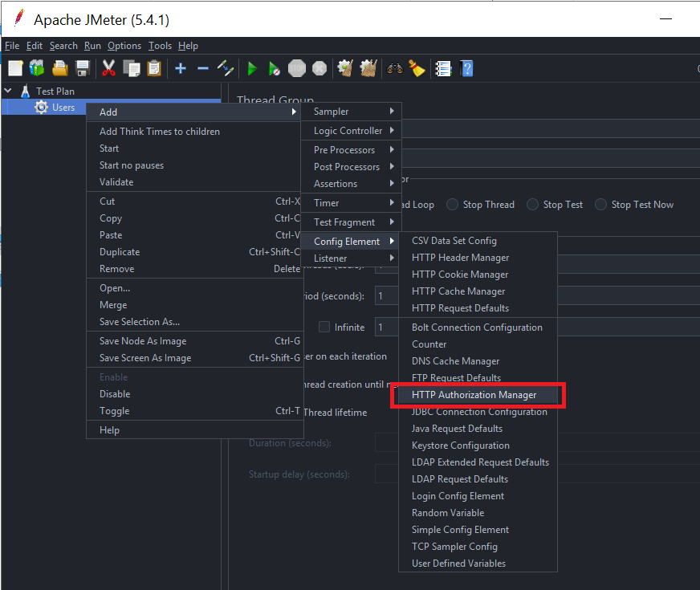Select the Stop Thread radio button
Viewport: 700px width, 590px height.
click(x=452, y=205)
